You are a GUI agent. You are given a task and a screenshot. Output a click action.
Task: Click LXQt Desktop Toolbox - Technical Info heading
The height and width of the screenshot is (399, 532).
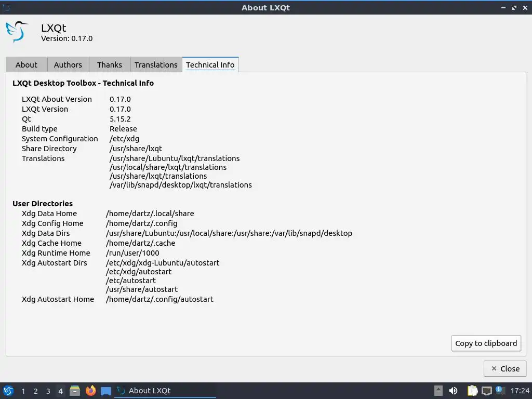pos(83,83)
